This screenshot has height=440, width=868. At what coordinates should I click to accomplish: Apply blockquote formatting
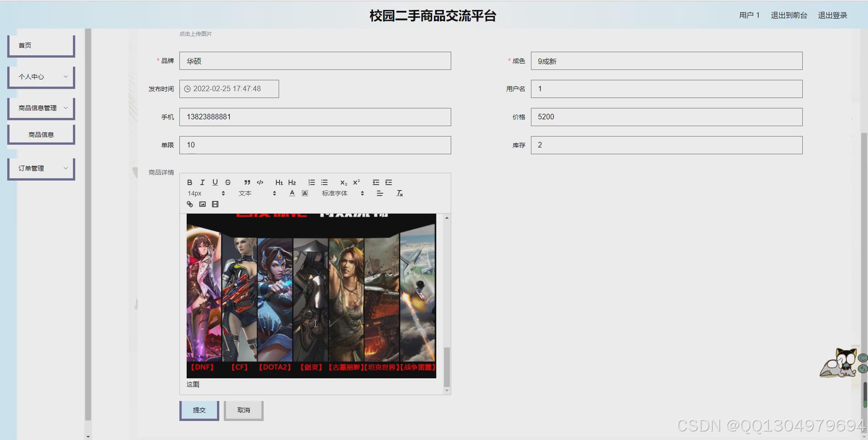pyautogui.click(x=247, y=182)
